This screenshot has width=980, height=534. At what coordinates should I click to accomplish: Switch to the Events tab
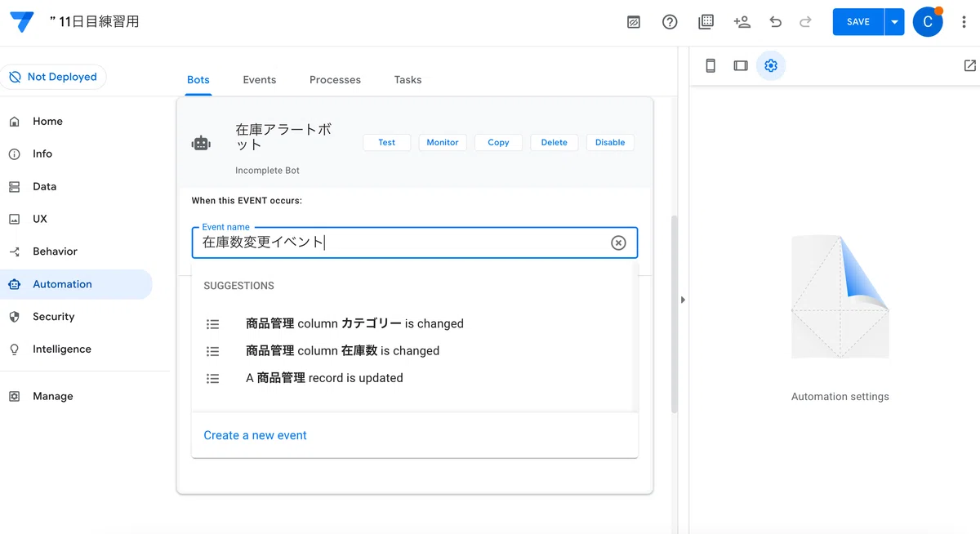260,80
